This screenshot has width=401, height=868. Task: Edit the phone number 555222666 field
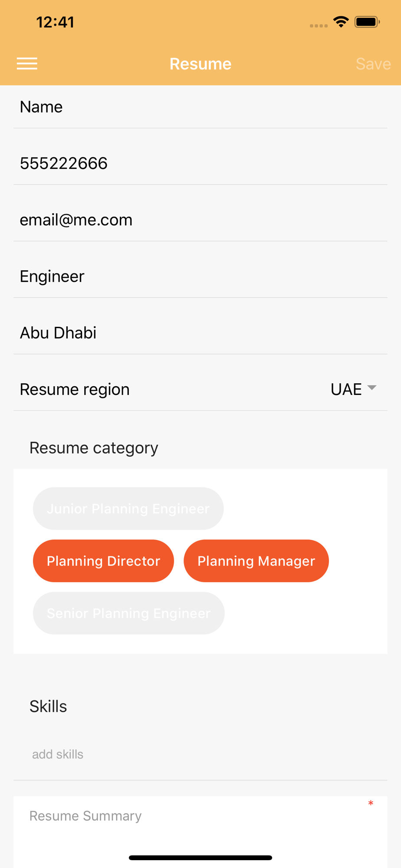click(200, 163)
